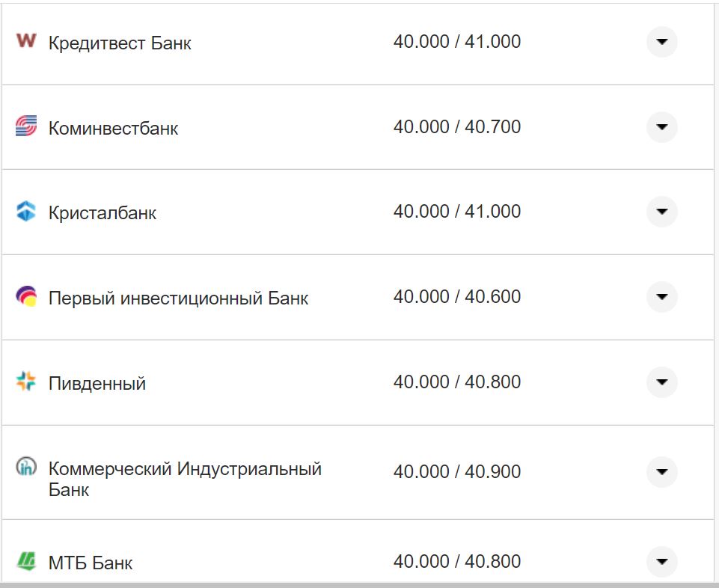Click the Коминвестбанк logo icon
This screenshot has width=719, height=588.
pyautogui.click(x=26, y=126)
